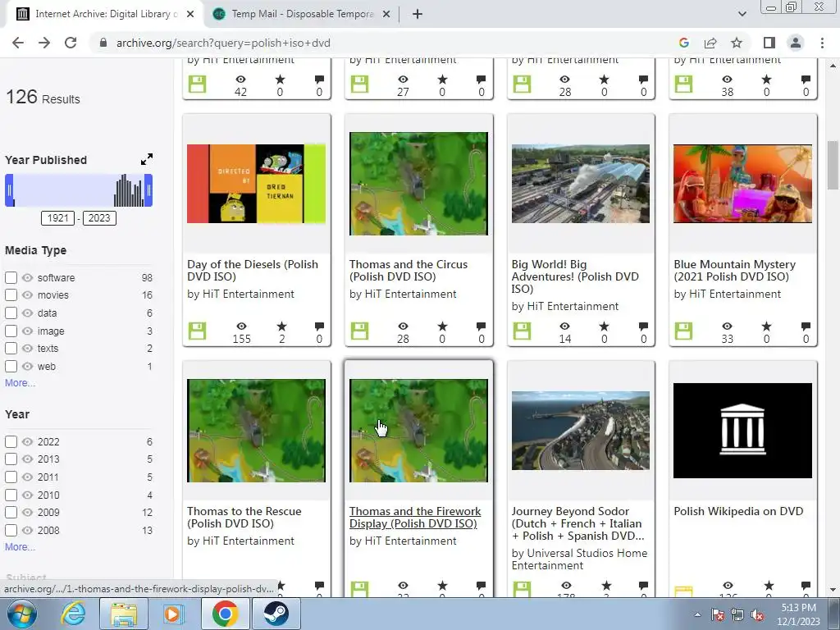Bookmark this page with the star icon
This screenshot has height=630, width=840.
click(737, 43)
